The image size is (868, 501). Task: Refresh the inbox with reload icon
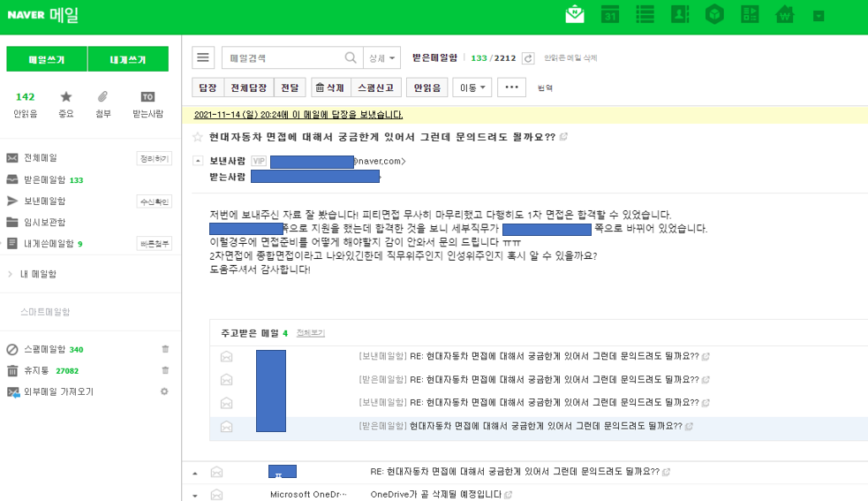pos(528,58)
